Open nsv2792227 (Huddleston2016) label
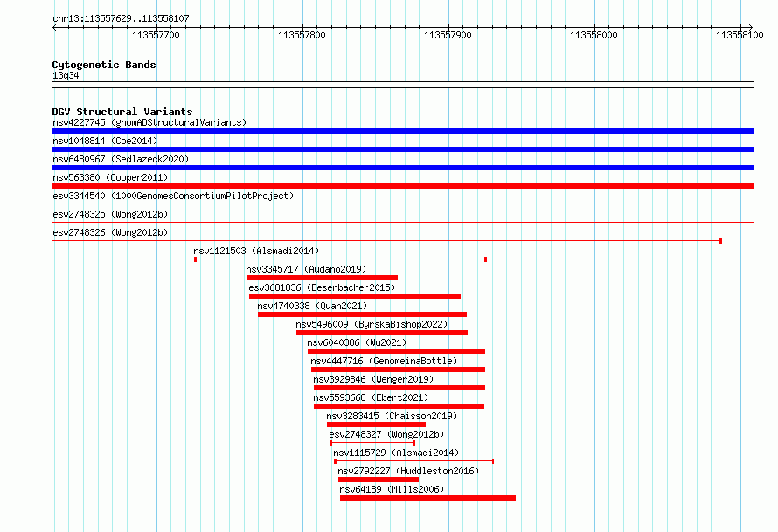 [x=408, y=471]
